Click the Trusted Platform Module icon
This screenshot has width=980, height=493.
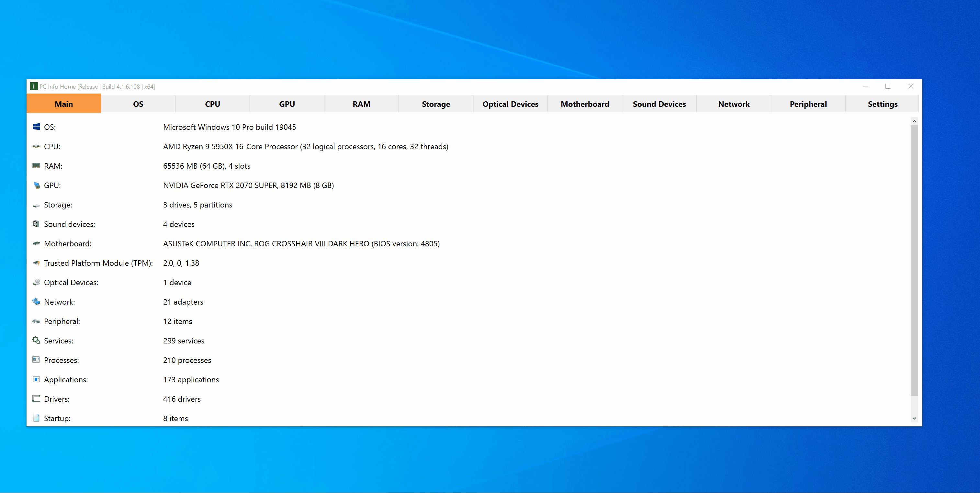36,263
